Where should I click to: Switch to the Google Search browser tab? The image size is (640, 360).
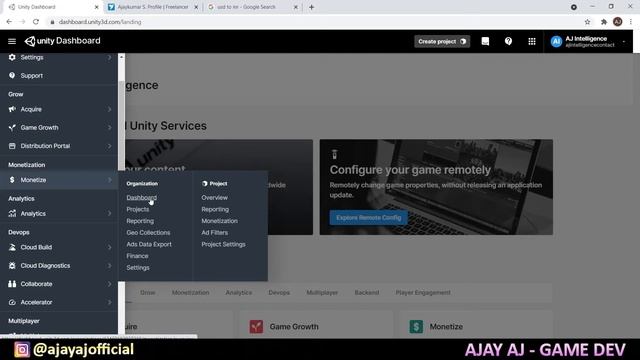[252, 7]
